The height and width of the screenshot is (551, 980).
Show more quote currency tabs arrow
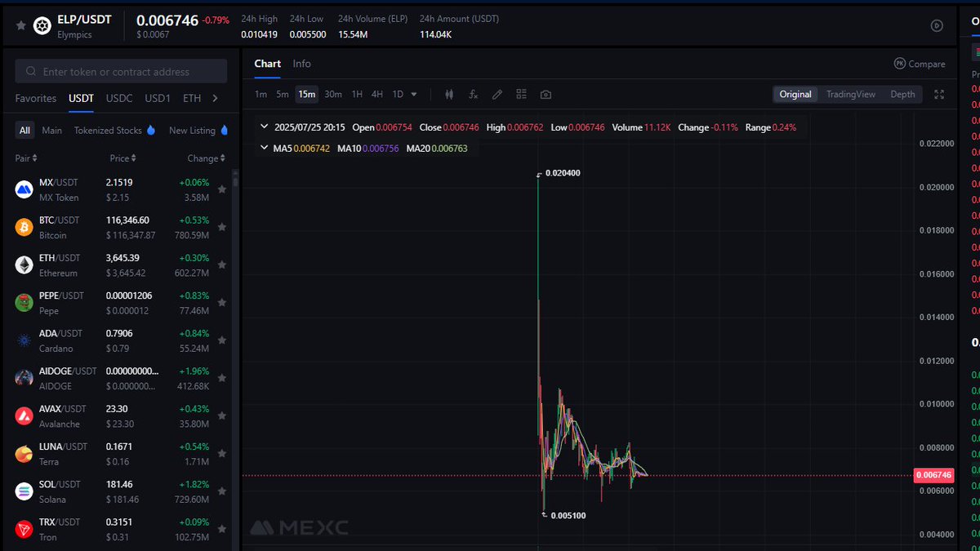pyautogui.click(x=215, y=98)
